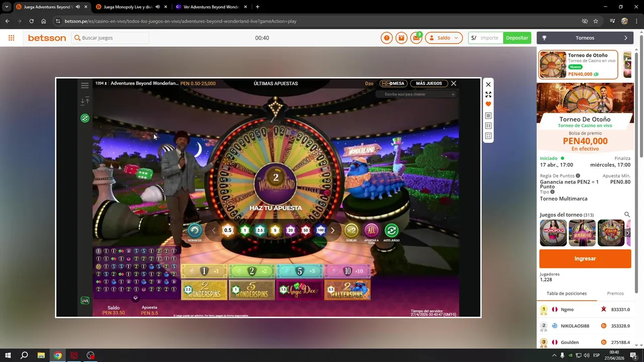
Task: Select the green 1 chip
Action: click(245, 230)
